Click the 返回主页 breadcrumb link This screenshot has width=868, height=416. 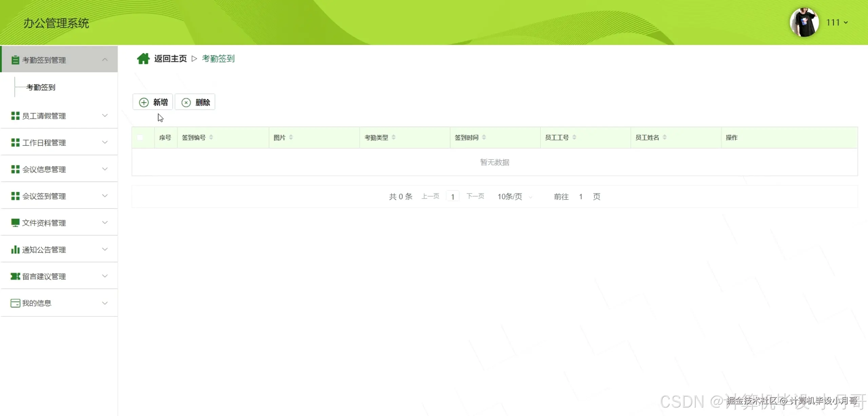coord(170,59)
